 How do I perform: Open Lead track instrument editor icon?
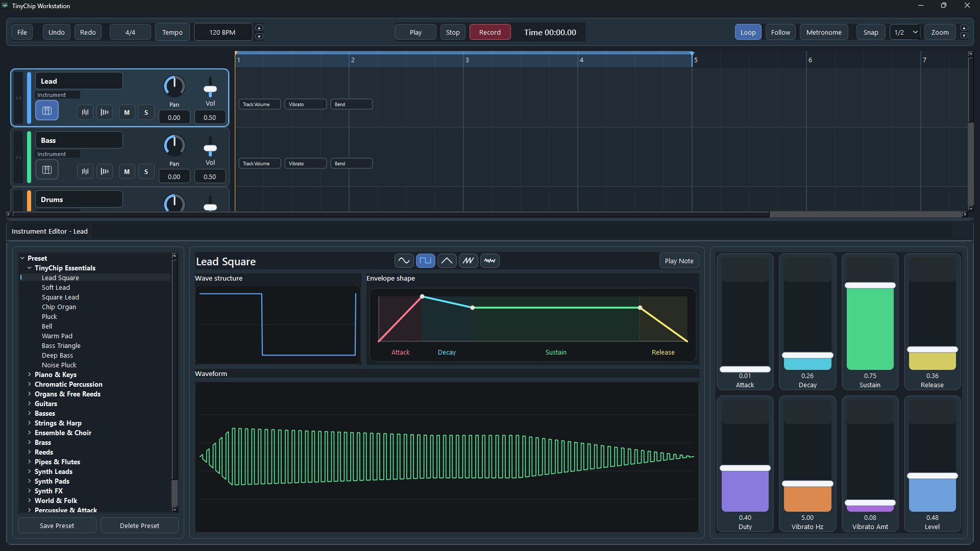point(47,111)
